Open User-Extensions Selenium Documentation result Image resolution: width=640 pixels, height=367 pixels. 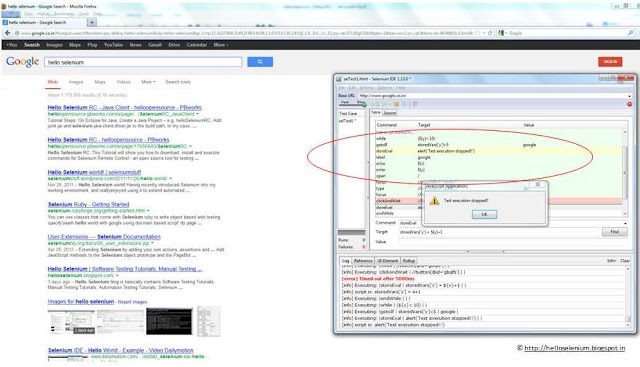click(x=104, y=237)
